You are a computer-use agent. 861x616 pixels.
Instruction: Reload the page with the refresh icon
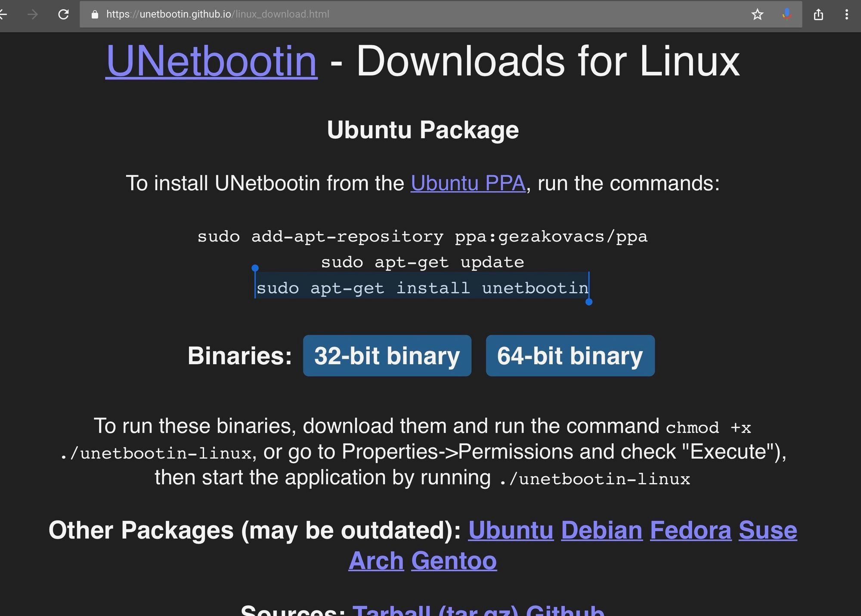[63, 15]
